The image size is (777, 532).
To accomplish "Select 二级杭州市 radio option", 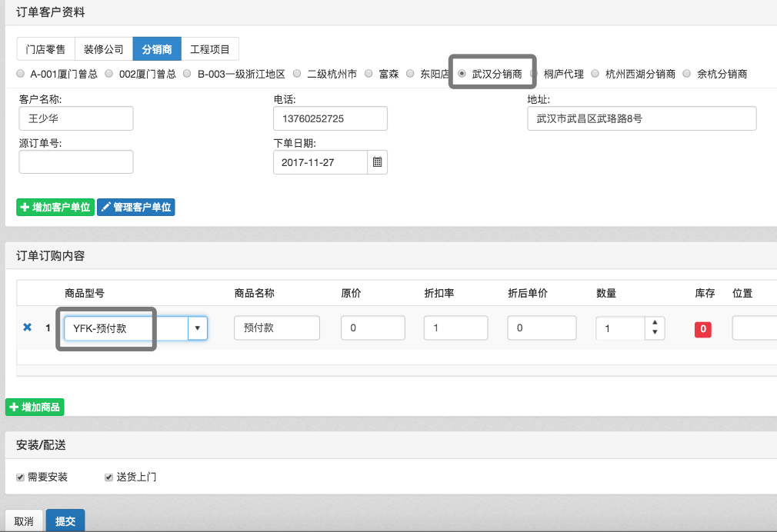I will tap(297, 73).
